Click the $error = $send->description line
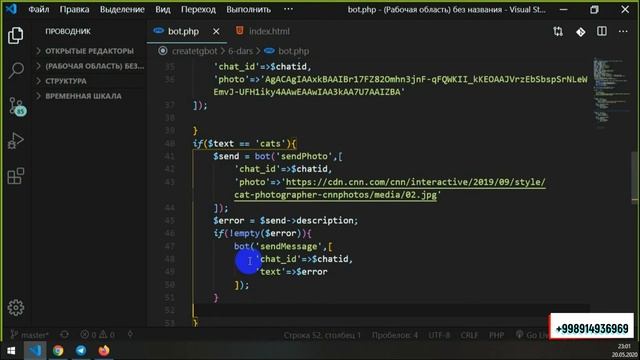Image resolution: width=640 pixels, height=360 pixels. tap(285, 221)
